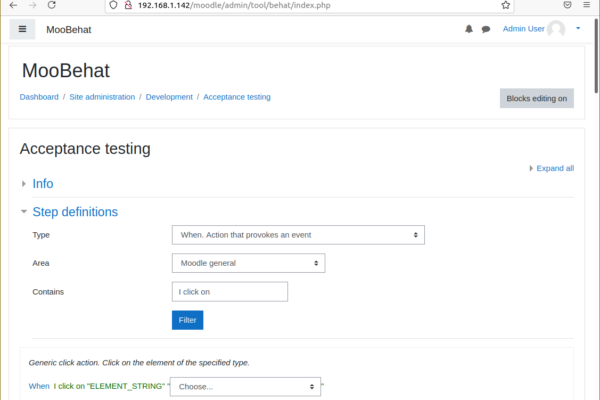Open the user menu dropdown arrow
Screen dimensions: 600x400
578,28
